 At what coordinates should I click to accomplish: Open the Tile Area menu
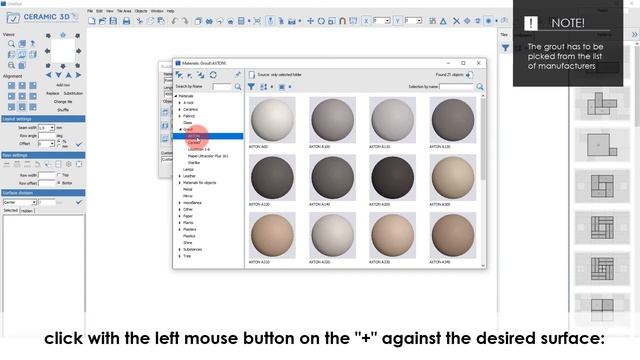click(x=124, y=11)
